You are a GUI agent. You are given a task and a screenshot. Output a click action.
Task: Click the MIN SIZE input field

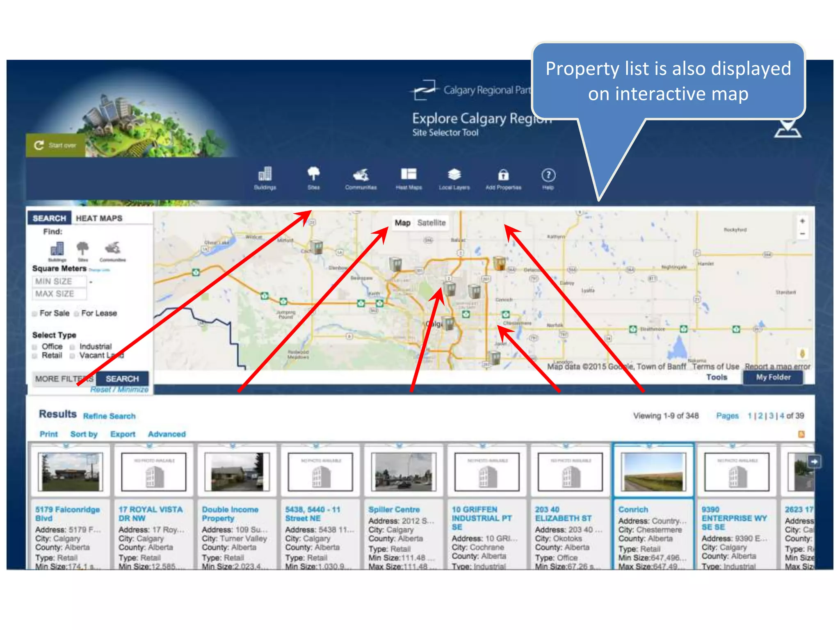pyautogui.click(x=59, y=281)
